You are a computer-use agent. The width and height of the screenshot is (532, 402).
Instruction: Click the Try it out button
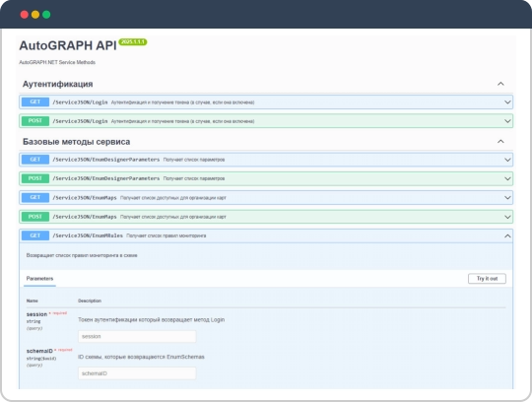point(487,279)
